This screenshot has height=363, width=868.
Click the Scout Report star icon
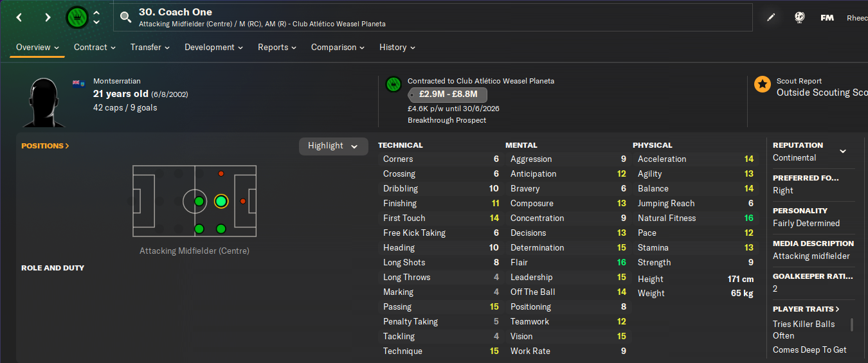[763, 84]
